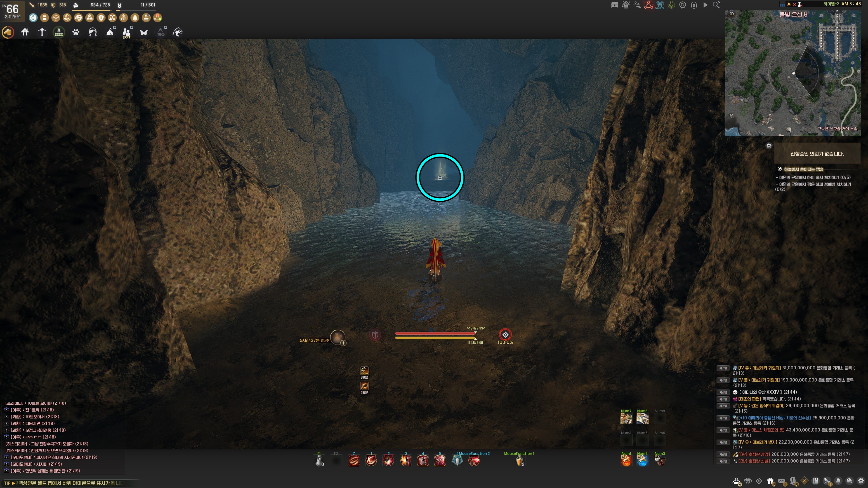Click the campsite tent icon

pos(110,32)
